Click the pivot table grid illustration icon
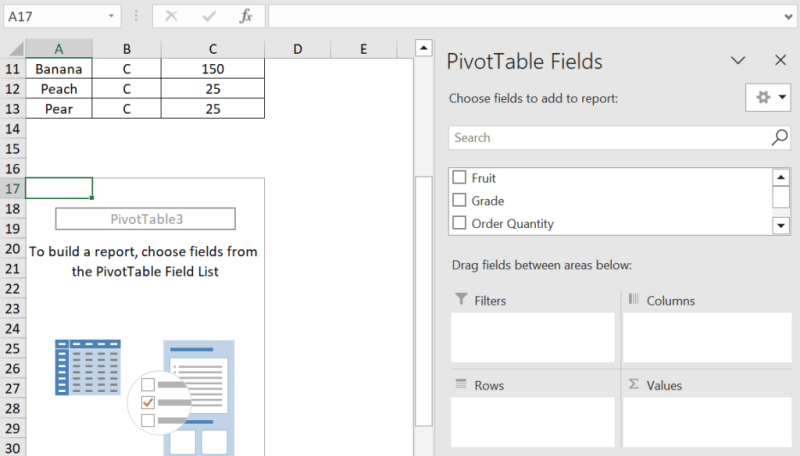The image size is (800, 456). [88, 367]
